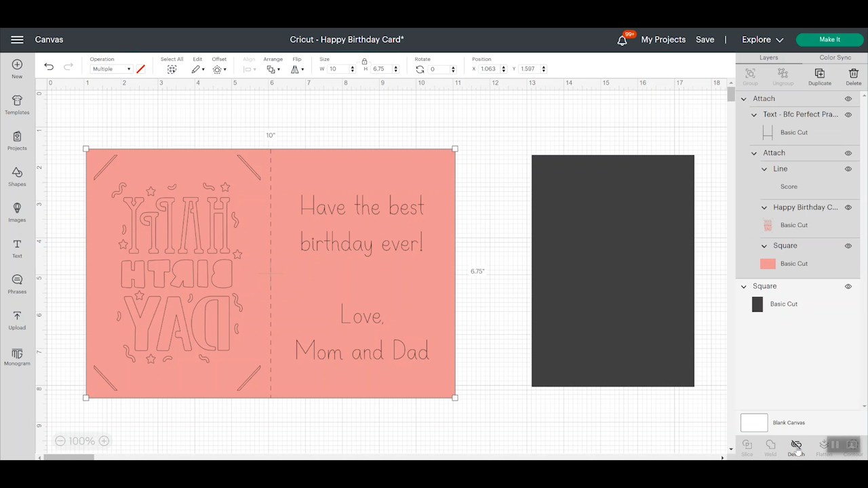Image resolution: width=868 pixels, height=488 pixels.
Task: Open the Phrases panel
Action: click(17, 284)
